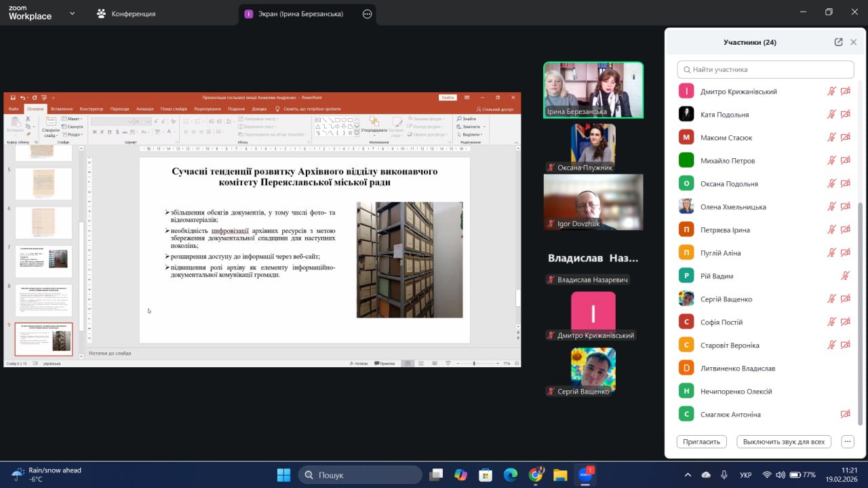Viewport: 868px width, 488px height.
Task: Toggle microphone for Рій Вадим
Action: coord(845,276)
